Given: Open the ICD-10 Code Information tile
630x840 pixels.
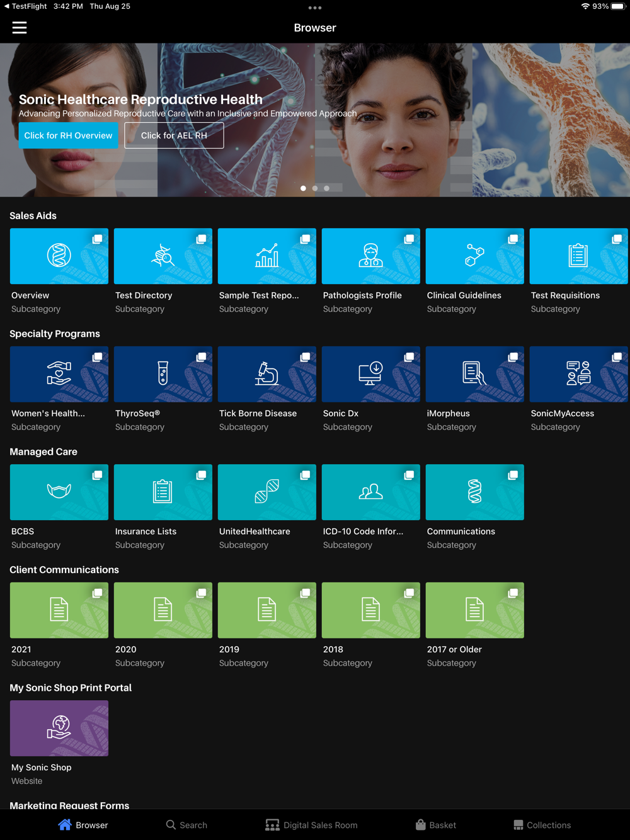Looking at the screenshot, I should [x=371, y=492].
